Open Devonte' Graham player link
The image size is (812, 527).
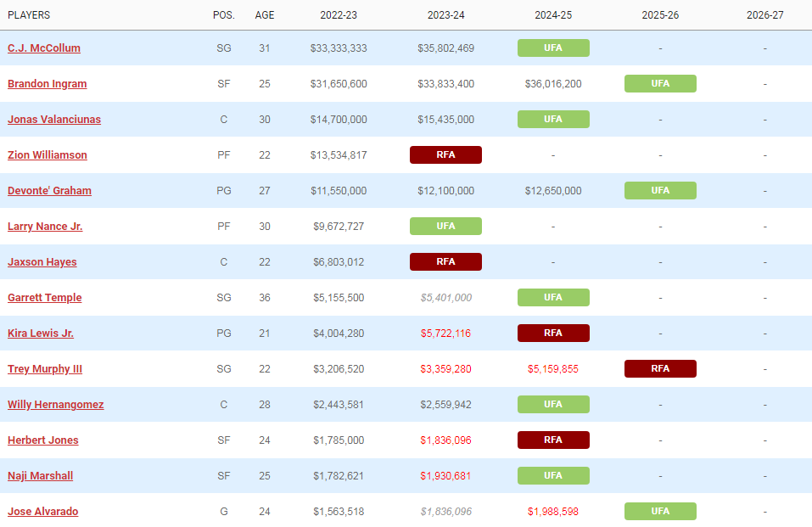pos(50,191)
